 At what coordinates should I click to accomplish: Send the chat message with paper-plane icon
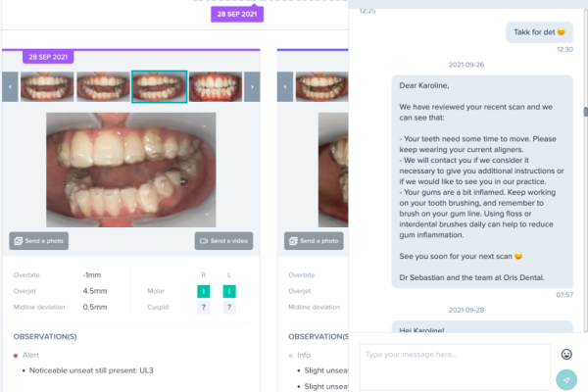point(566,379)
